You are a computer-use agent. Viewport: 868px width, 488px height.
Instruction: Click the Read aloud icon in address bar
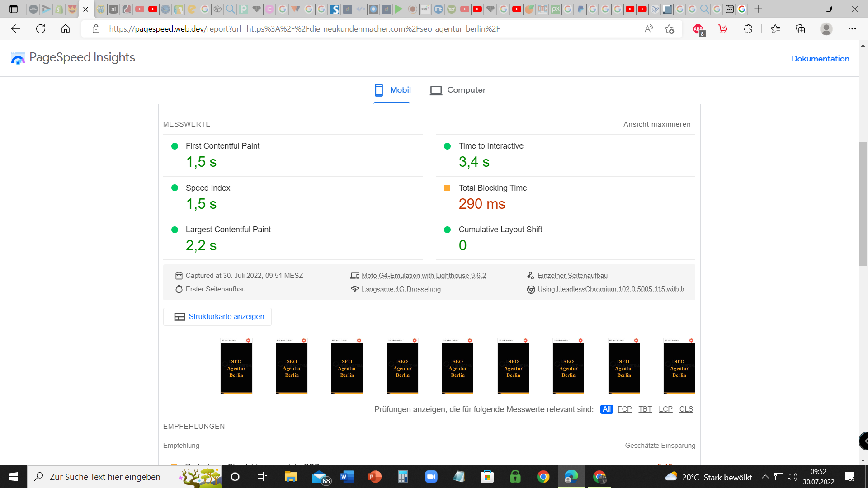649,29
